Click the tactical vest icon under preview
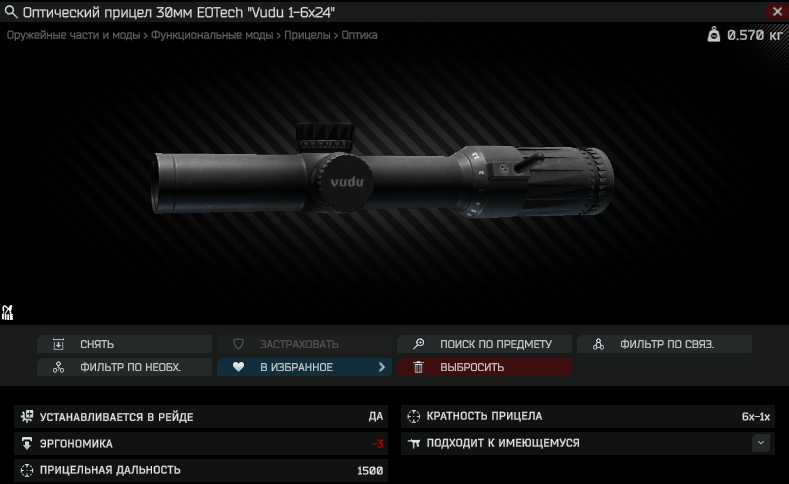The width and height of the screenshot is (789, 484). pyautogui.click(x=8, y=312)
